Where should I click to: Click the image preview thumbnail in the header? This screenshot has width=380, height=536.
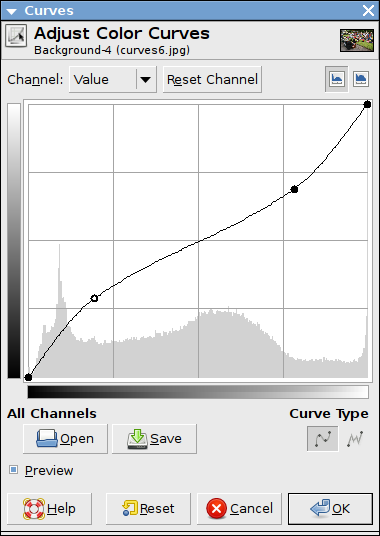pos(357,40)
